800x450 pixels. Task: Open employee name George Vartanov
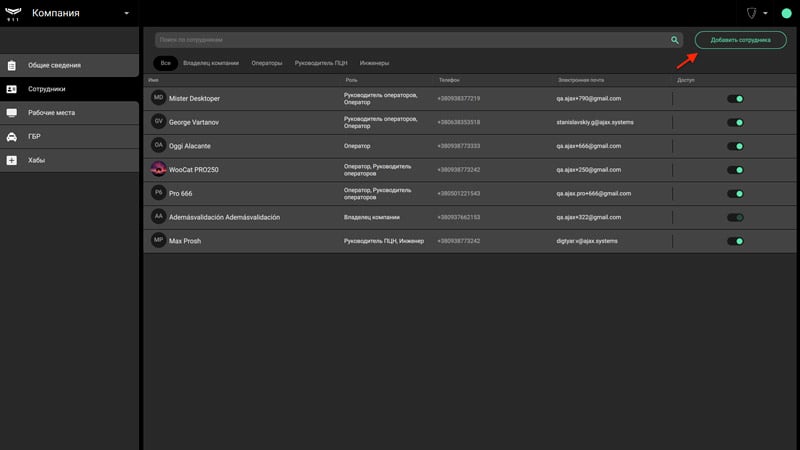(194, 122)
